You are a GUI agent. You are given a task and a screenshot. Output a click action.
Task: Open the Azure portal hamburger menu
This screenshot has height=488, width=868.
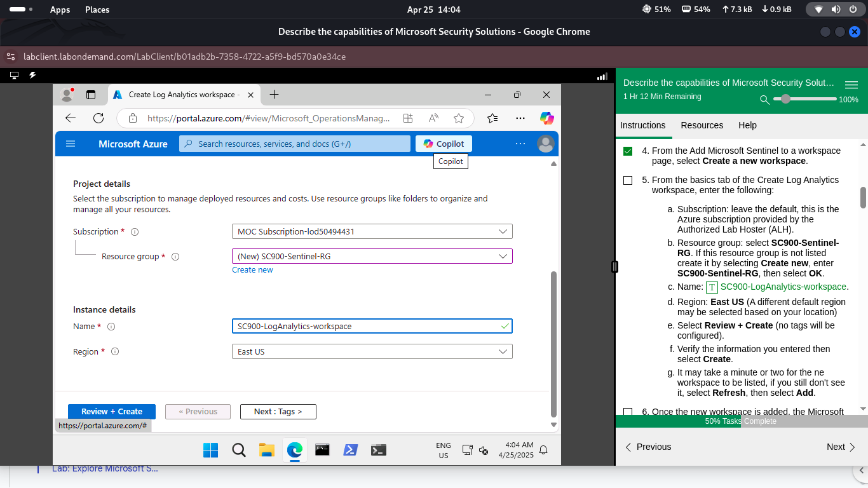pos(71,144)
